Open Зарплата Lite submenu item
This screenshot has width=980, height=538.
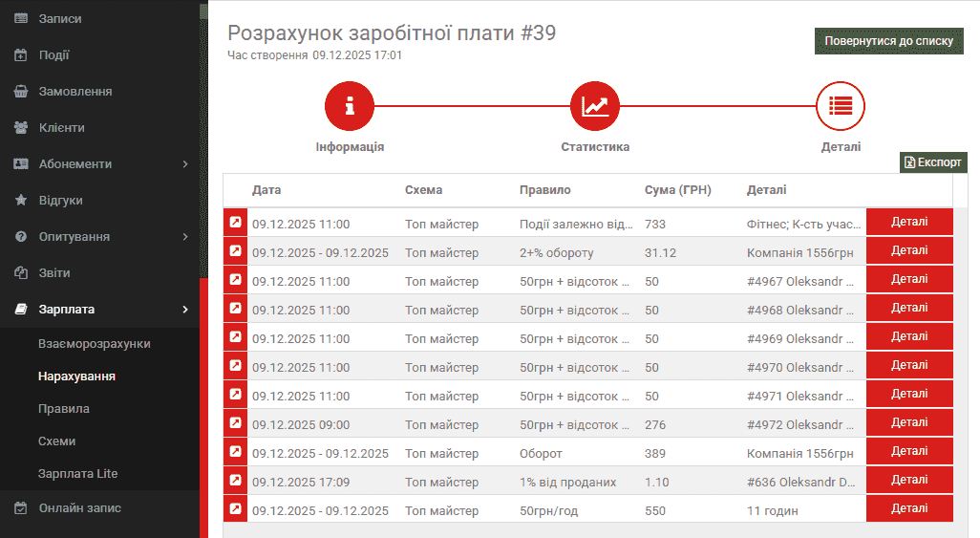78,474
